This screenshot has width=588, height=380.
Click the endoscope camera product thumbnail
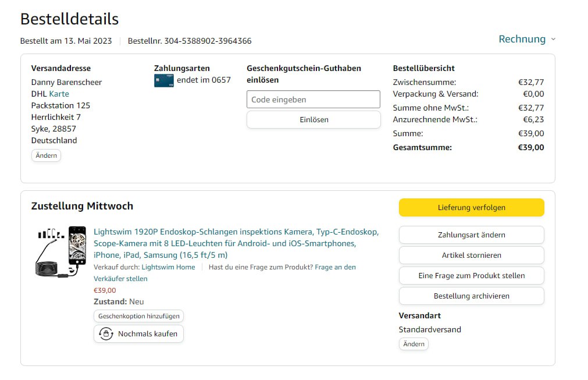click(60, 251)
